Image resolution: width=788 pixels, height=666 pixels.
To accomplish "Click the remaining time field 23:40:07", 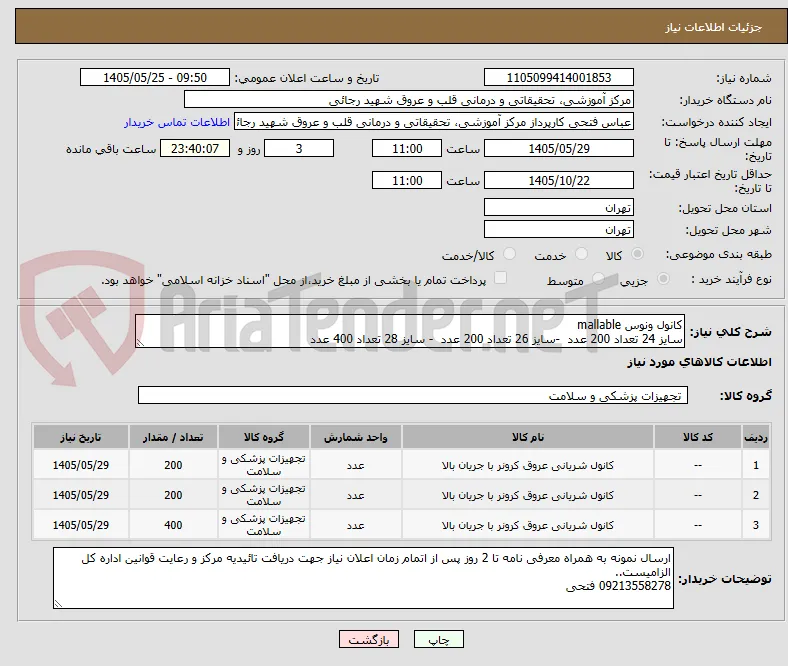I will pyautogui.click(x=195, y=148).
